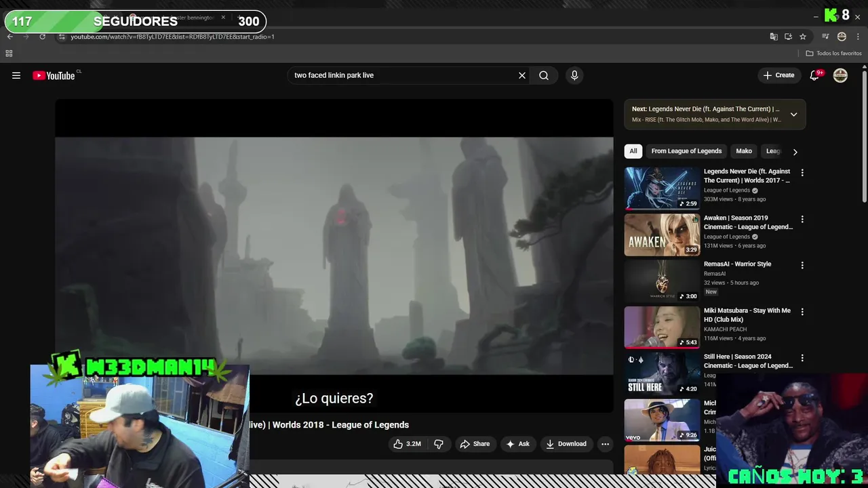868x488 pixels.
Task: Run the search with magnifier button
Action: 544,75
